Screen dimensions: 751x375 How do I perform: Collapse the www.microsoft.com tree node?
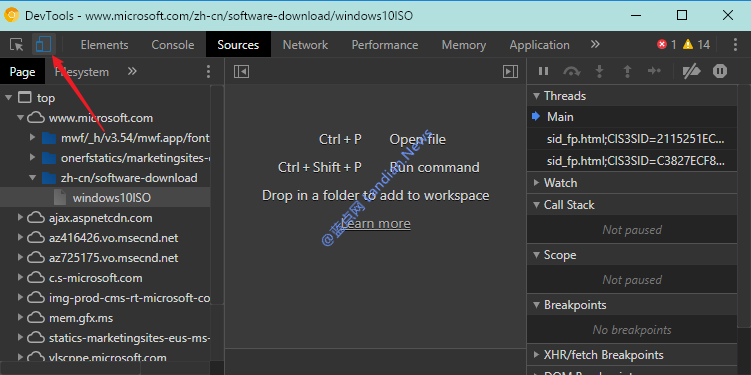point(20,118)
